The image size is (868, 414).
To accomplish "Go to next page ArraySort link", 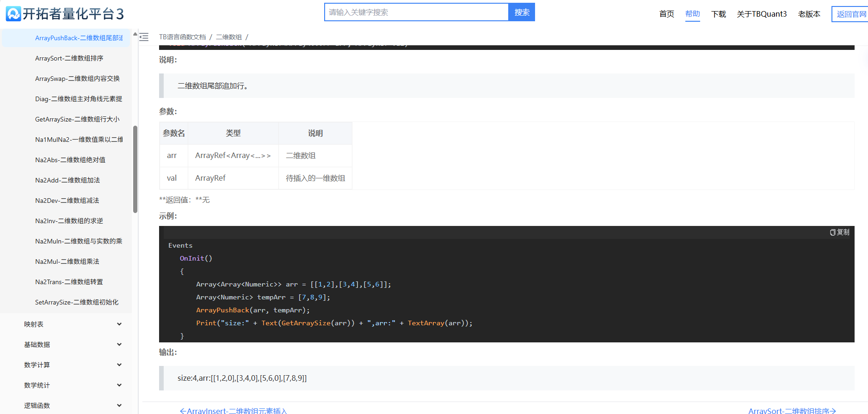I will pos(792,410).
